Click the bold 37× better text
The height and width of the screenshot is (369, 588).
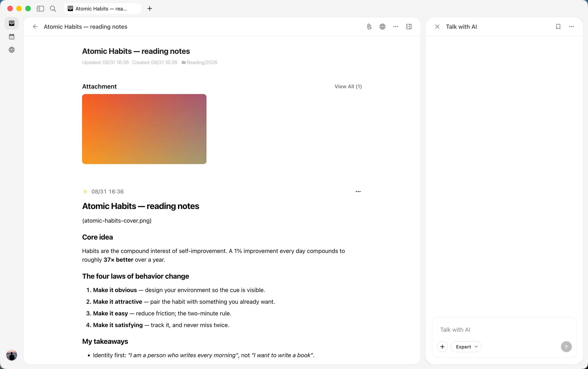[118, 260]
